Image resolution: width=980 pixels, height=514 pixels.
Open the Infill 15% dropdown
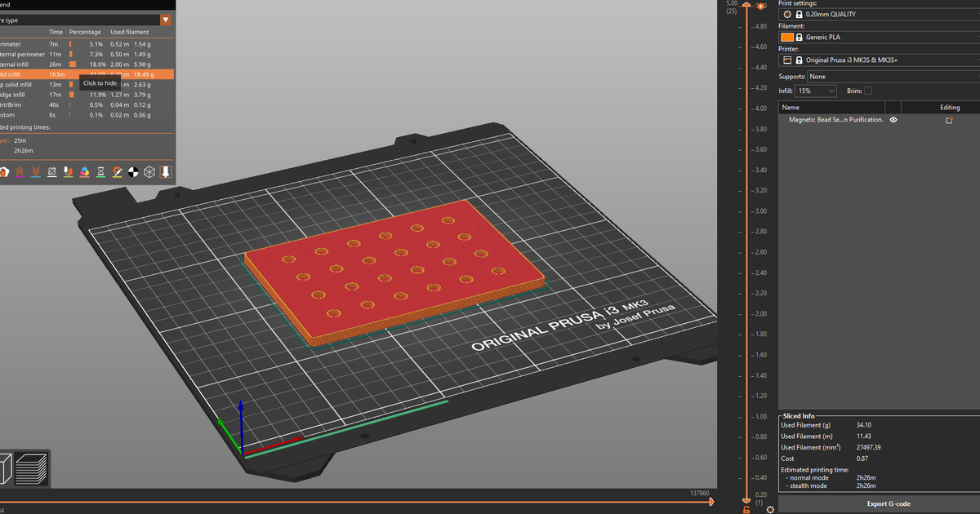[816, 91]
